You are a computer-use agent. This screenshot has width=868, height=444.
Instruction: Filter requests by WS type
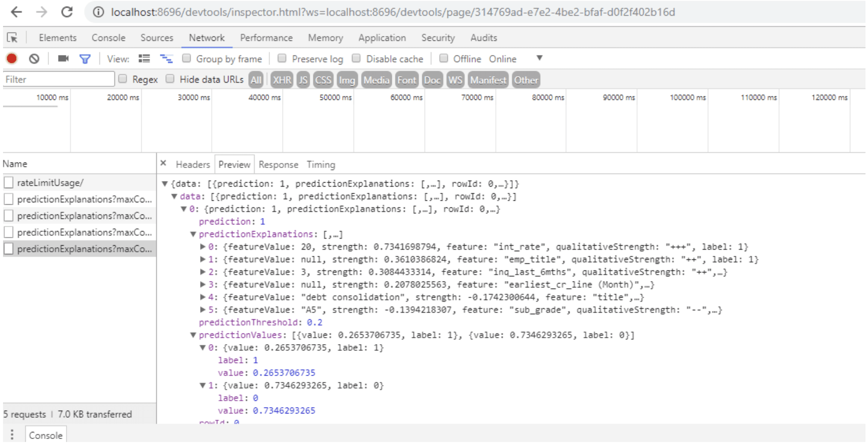point(455,80)
